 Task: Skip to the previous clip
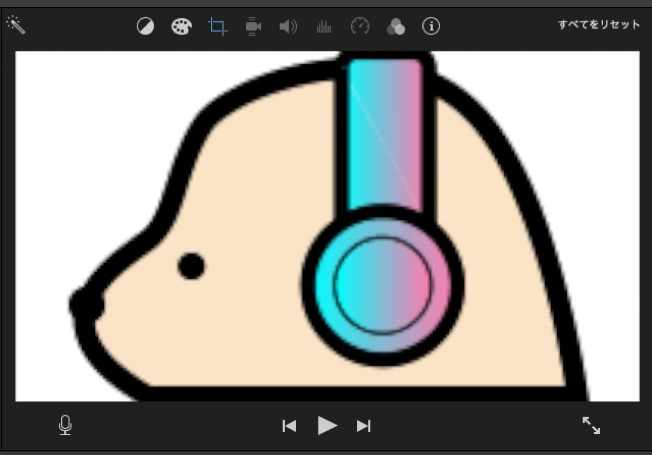tap(289, 426)
